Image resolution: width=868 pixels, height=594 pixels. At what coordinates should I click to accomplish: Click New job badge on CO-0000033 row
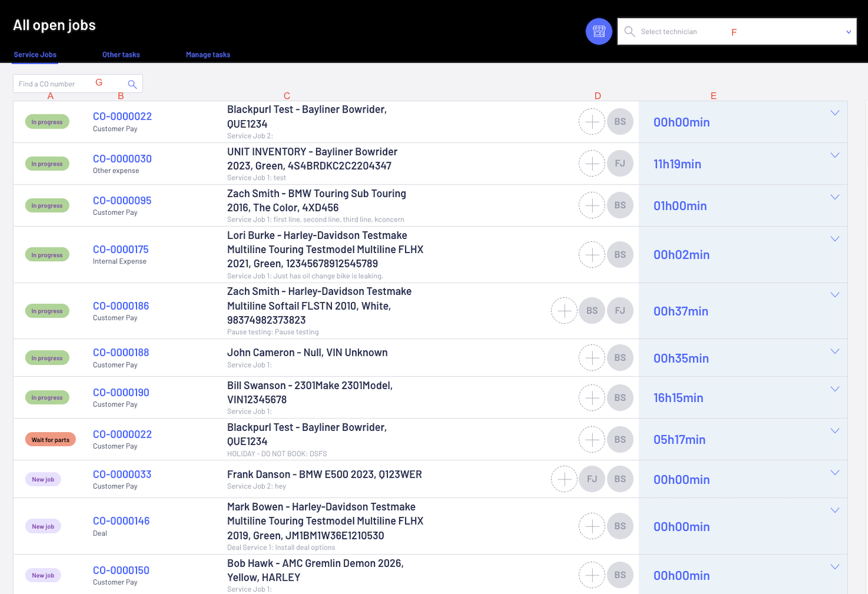tap(43, 480)
